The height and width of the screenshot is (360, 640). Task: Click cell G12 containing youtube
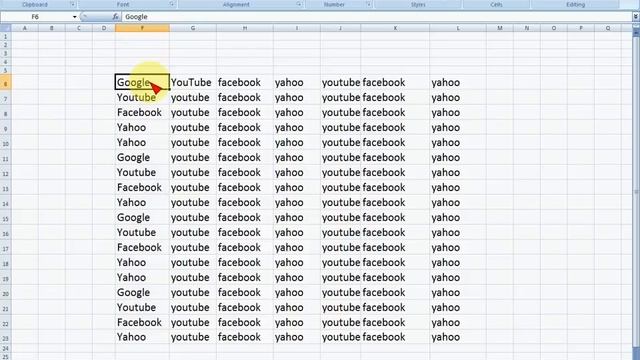(x=193, y=172)
